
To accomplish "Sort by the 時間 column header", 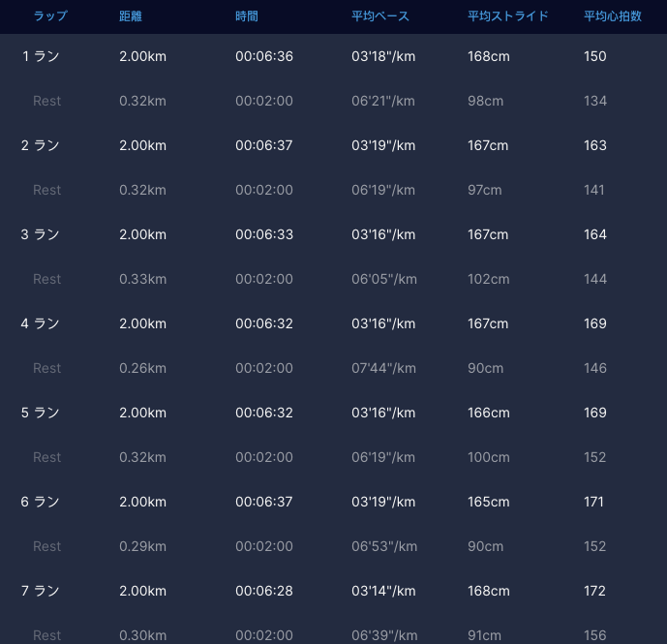I will [x=247, y=16].
